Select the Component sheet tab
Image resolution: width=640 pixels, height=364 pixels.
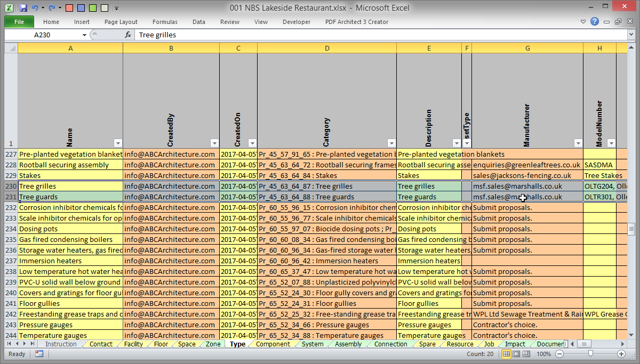(x=272, y=344)
